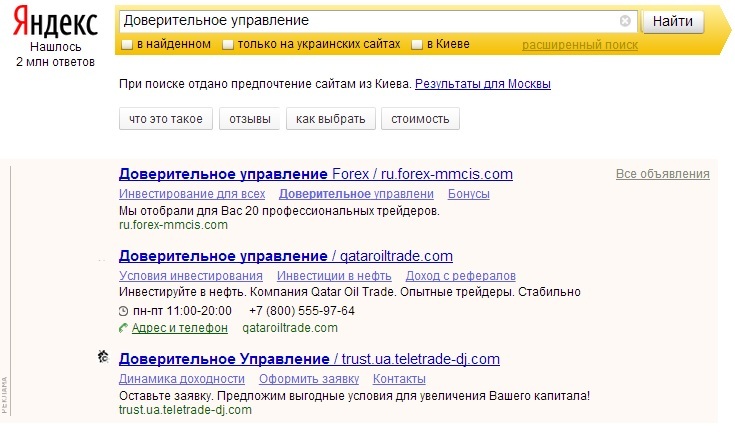
Task: Clear the search query with the X icon
Action: (625, 21)
